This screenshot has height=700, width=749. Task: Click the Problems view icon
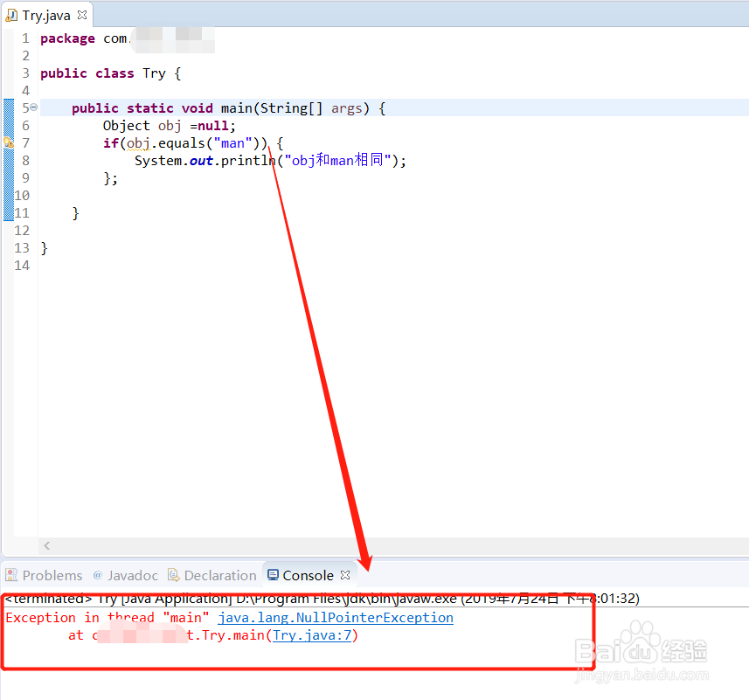11,575
